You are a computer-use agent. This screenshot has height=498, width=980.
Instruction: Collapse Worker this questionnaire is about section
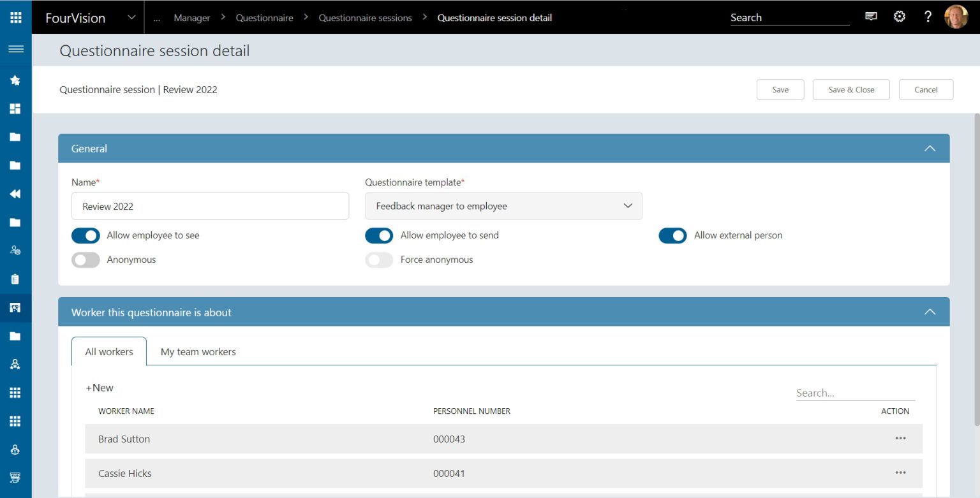coord(930,312)
